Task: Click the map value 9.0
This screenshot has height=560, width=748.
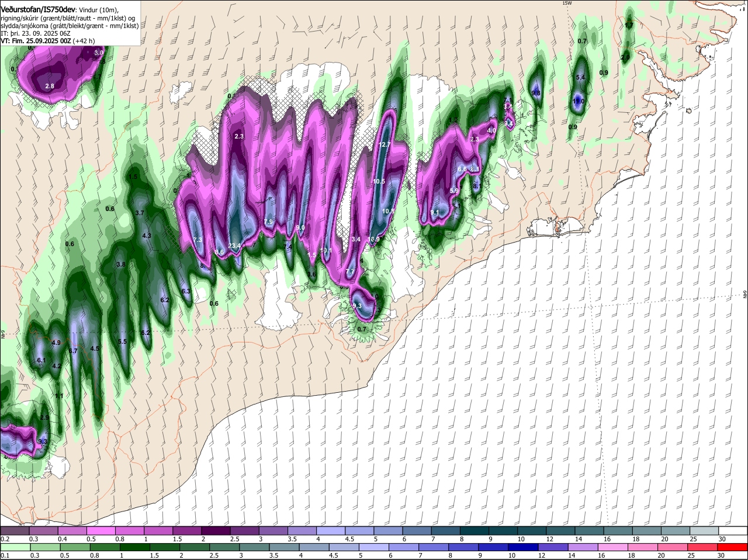Action: (x=300, y=227)
